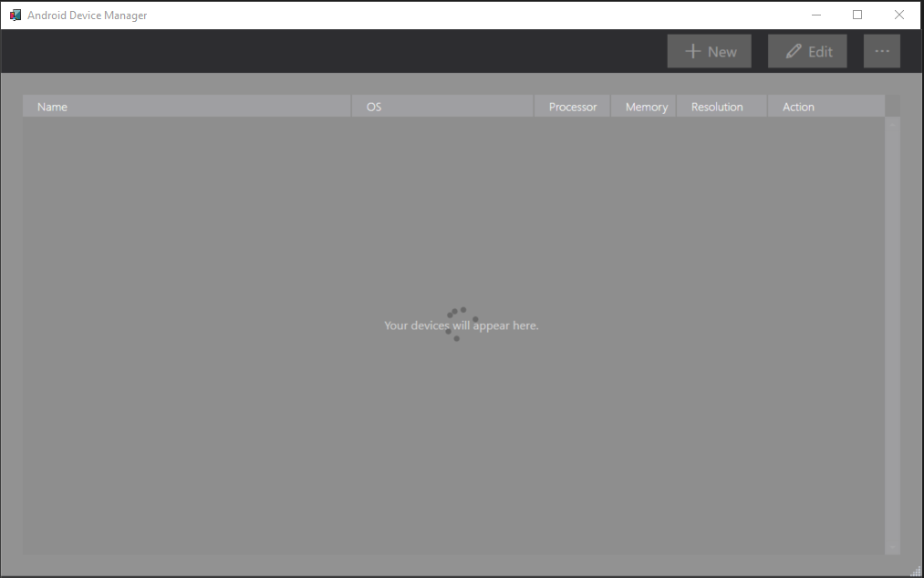
Task: Click the window resize grip icon
Action: [x=916, y=571]
